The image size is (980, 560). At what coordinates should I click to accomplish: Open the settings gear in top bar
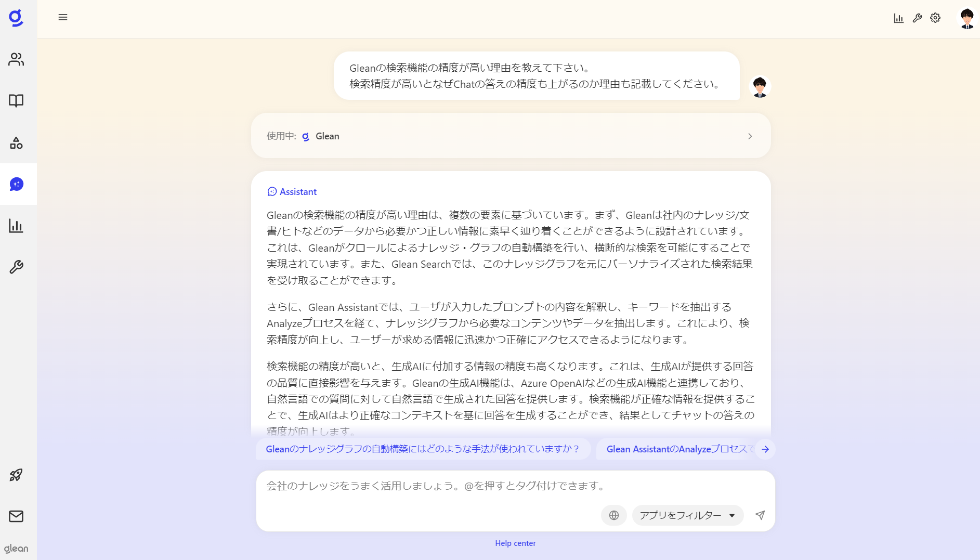pyautogui.click(x=935, y=18)
